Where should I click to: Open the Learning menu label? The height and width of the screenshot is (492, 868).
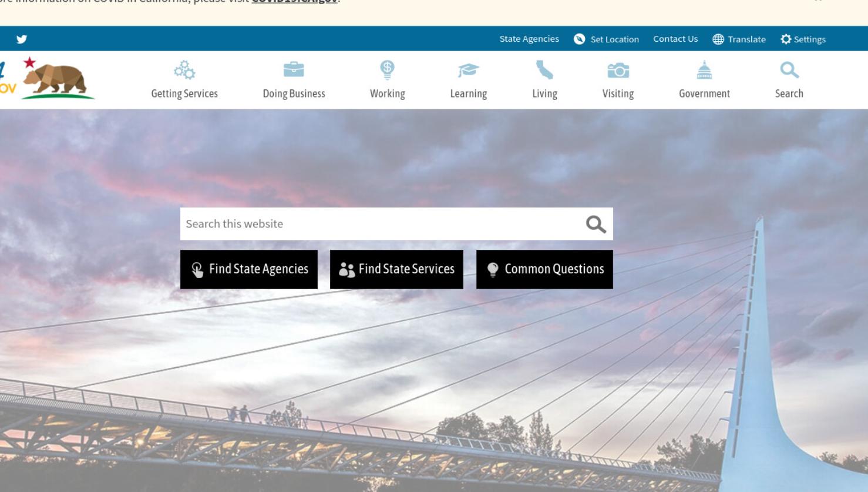[469, 93]
